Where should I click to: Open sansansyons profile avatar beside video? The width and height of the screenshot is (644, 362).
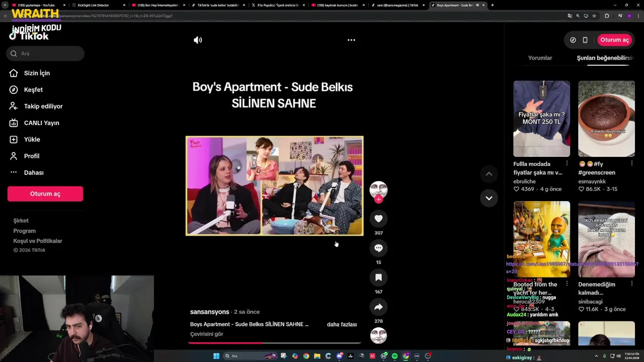click(378, 189)
